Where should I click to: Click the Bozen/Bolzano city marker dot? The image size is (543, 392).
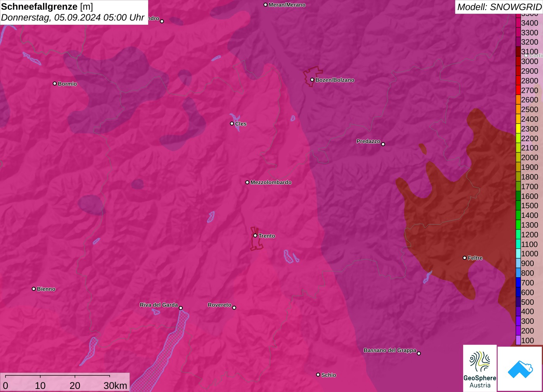tap(312, 80)
